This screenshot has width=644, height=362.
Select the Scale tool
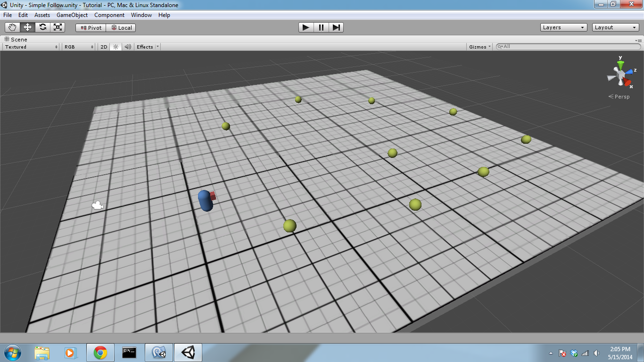58,27
